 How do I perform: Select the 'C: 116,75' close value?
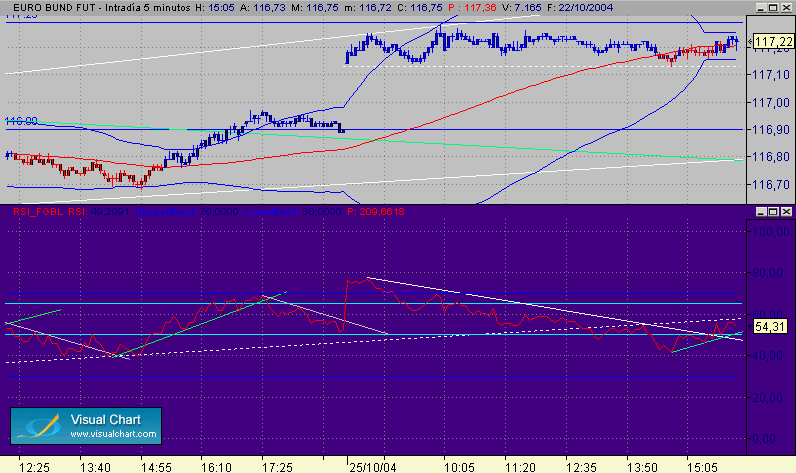pos(420,8)
